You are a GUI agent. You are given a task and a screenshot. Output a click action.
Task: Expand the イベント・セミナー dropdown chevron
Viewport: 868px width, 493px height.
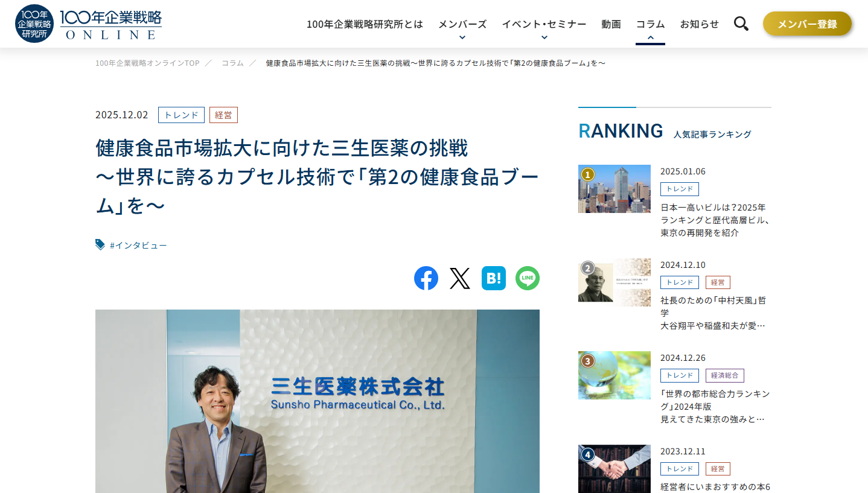pos(544,37)
